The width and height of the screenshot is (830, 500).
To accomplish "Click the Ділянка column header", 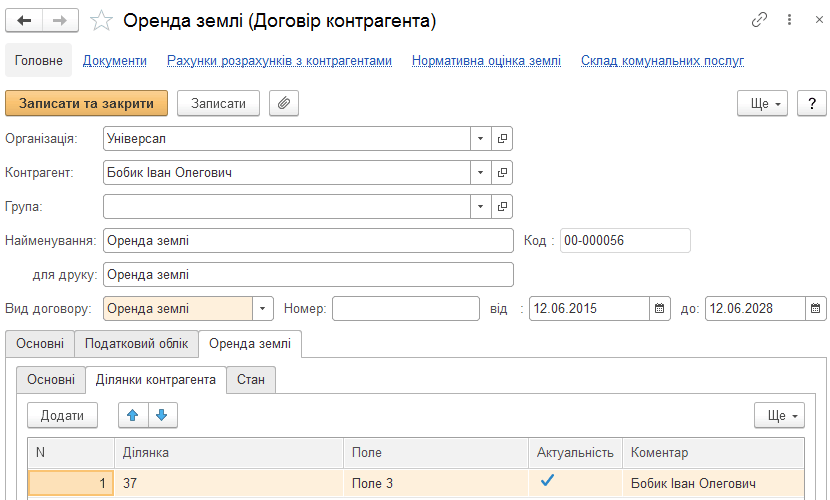I will pyautogui.click(x=229, y=453).
